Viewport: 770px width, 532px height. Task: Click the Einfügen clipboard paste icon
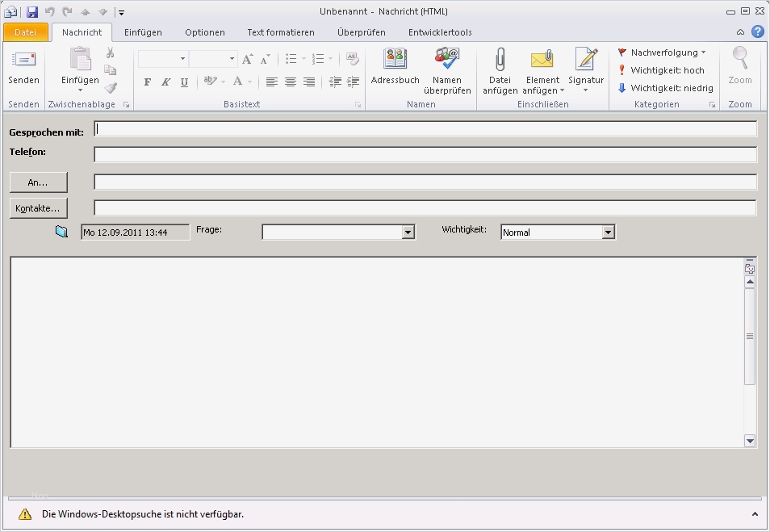tap(80, 60)
